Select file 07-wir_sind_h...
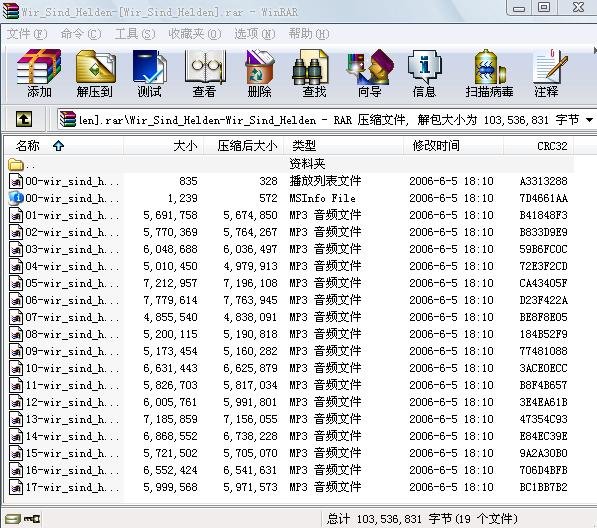This screenshot has width=597, height=528. [x=72, y=317]
